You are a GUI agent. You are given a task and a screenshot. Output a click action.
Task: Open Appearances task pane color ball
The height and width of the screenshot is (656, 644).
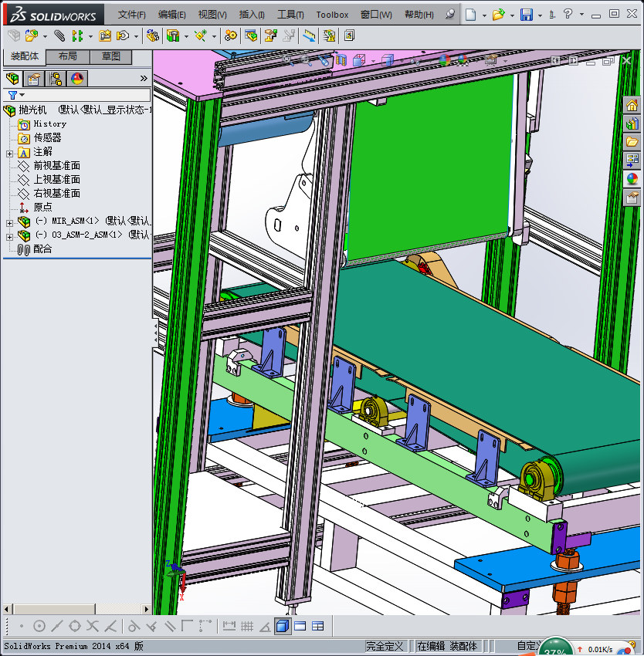632,179
